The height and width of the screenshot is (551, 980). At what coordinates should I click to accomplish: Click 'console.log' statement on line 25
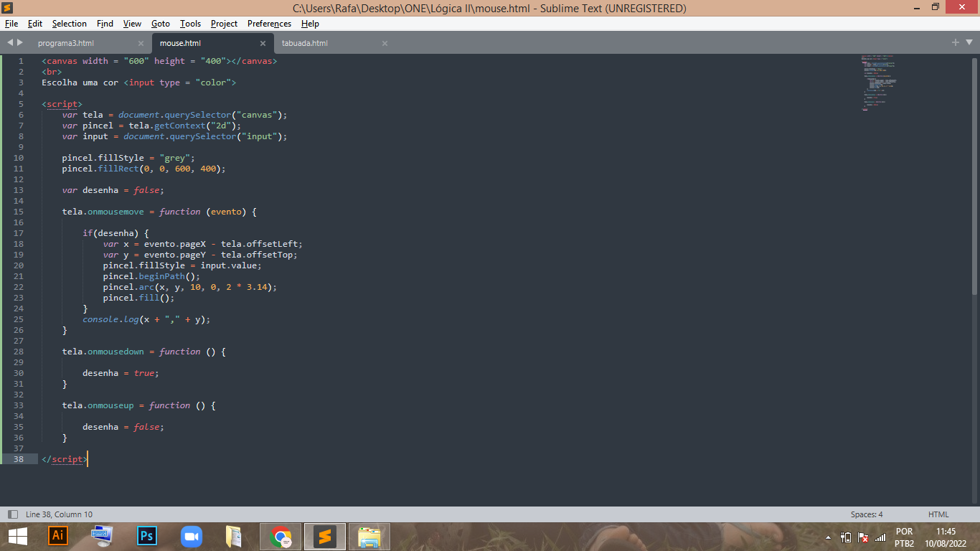[146, 319]
